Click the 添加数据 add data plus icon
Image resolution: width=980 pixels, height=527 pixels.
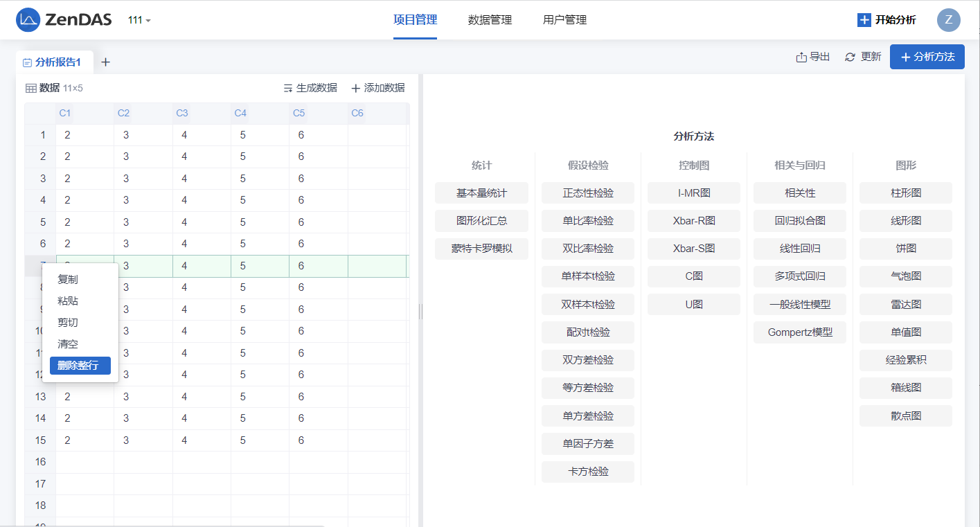click(356, 89)
